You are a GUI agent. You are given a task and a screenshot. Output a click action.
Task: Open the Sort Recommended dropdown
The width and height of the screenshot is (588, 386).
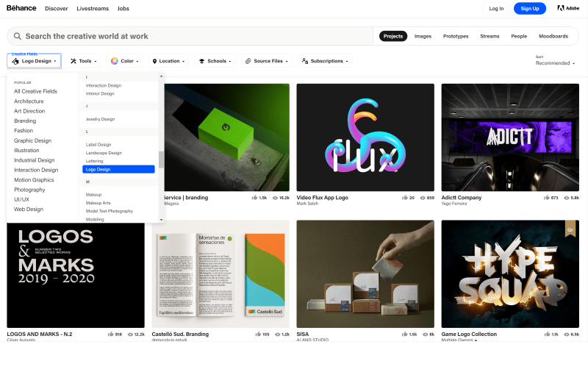555,63
